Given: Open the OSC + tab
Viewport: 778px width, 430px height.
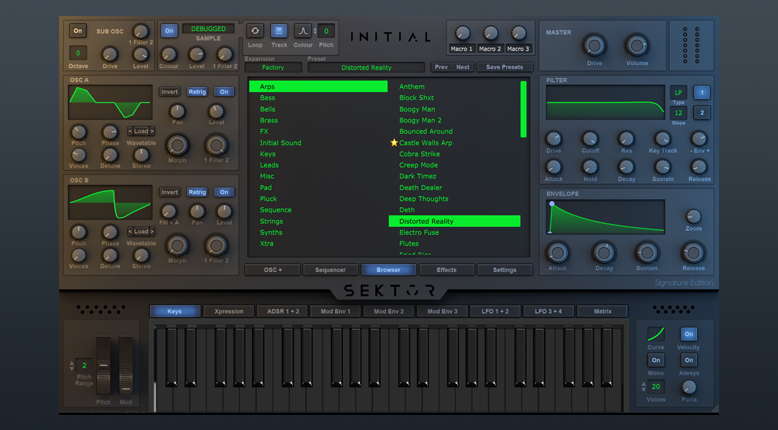Looking at the screenshot, I should (272, 270).
